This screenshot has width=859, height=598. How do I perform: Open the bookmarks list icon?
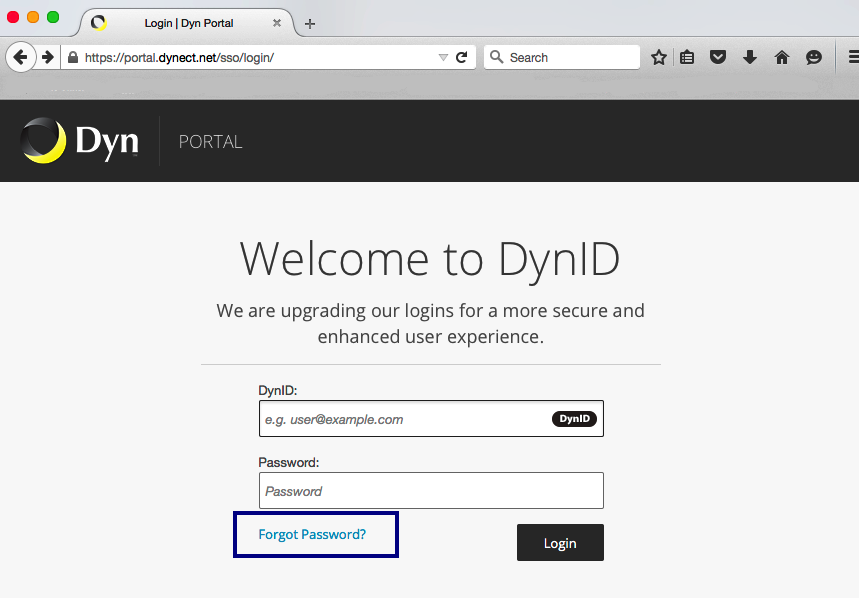tap(687, 57)
